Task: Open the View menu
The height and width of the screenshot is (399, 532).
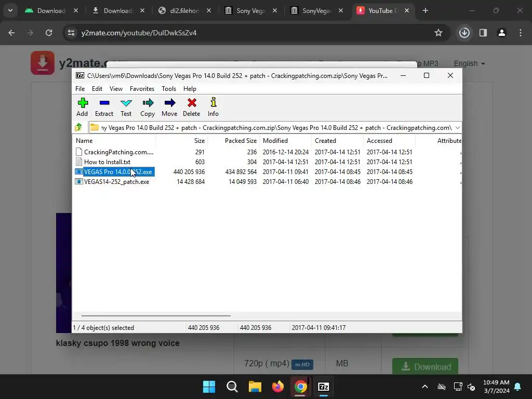Action: tap(116, 88)
